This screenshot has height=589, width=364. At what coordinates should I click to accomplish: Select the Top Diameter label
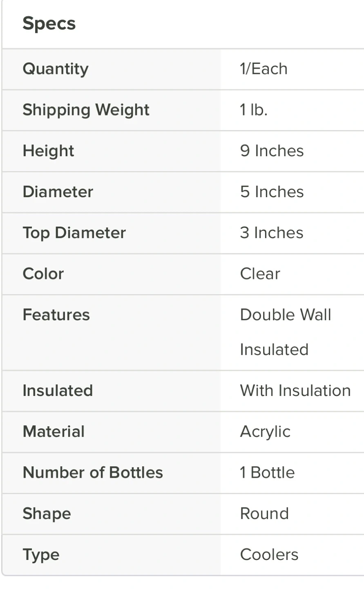74,233
